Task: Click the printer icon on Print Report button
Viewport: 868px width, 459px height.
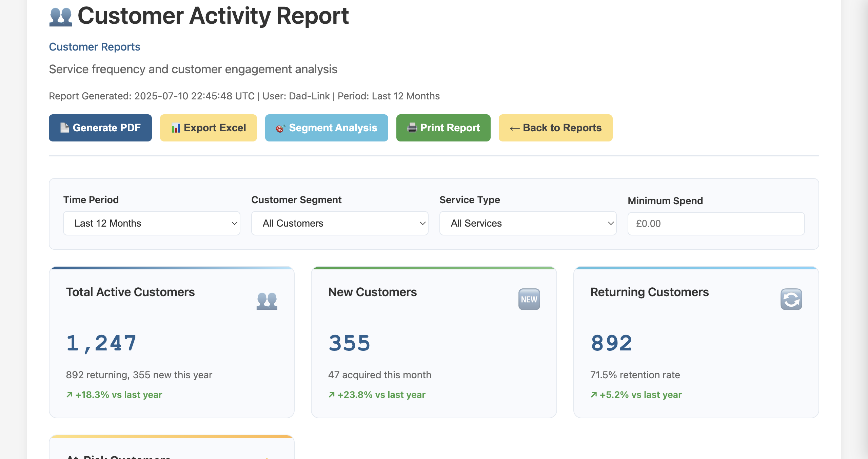Action: point(412,128)
